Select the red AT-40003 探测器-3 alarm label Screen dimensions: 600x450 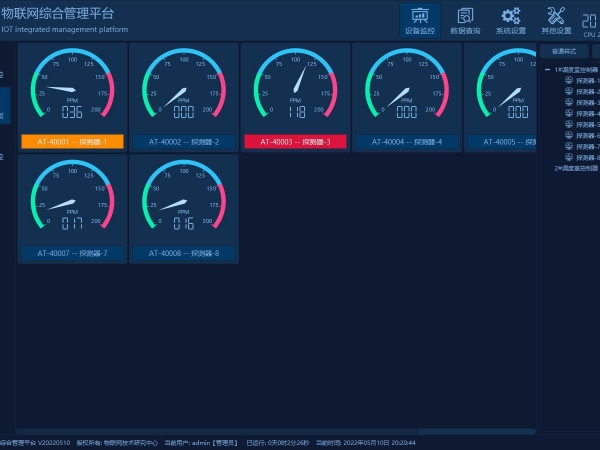pos(295,142)
